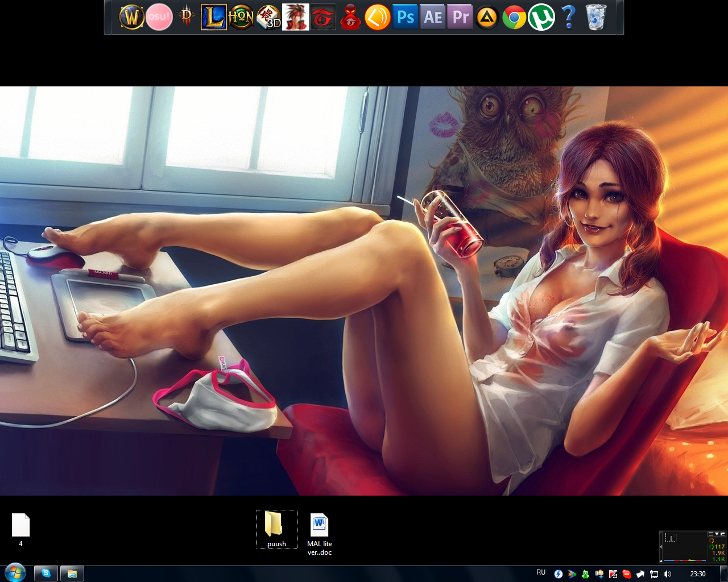Viewport: 728px width, 582px height.
Task: Click the network status tray icon
Action: (x=653, y=573)
